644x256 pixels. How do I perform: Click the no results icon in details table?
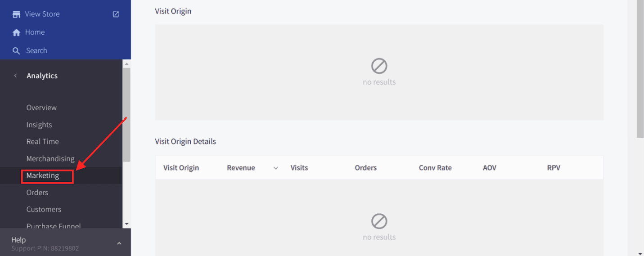click(379, 221)
